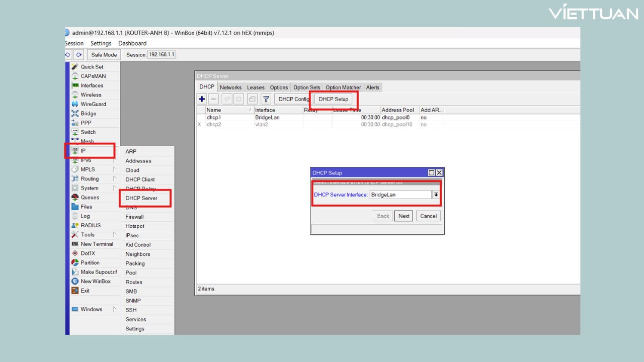Click Exit in the sidebar
644x362 pixels.
[x=85, y=291]
